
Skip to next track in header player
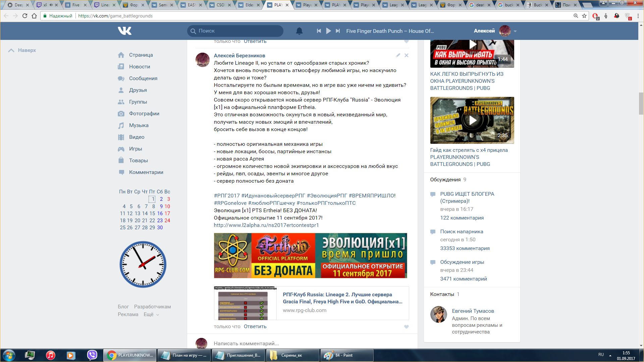pyautogui.click(x=338, y=31)
